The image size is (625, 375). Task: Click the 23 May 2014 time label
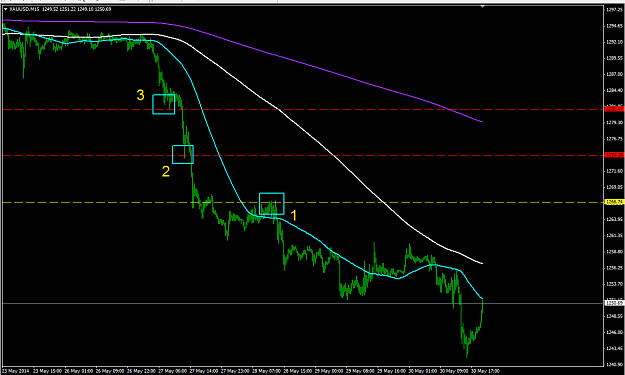pyautogui.click(x=15, y=371)
